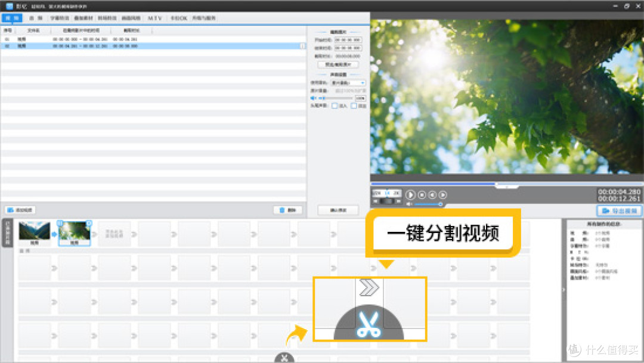Click the top-left icon on second clip thumbnail
644x363 pixels.
pos(60,223)
